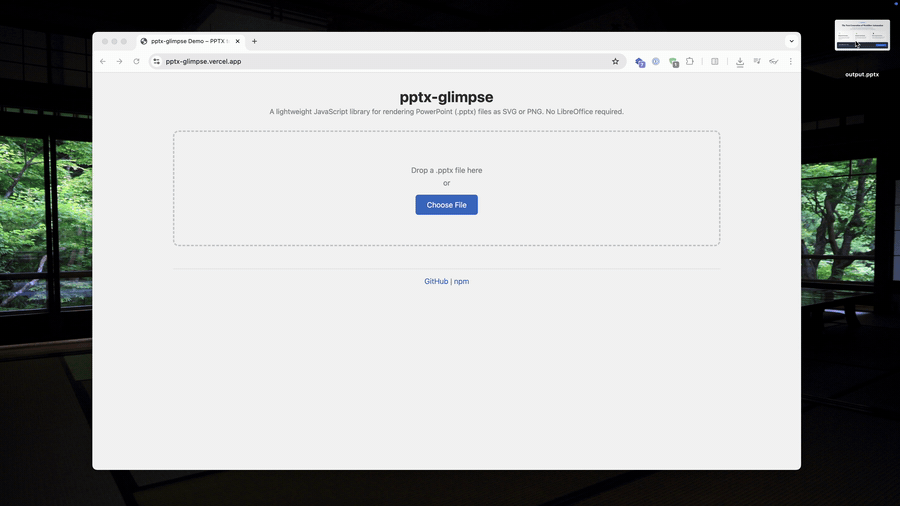The height and width of the screenshot is (506, 900).
Task: Expand the tab search dropdown chevron
Action: point(792,41)
